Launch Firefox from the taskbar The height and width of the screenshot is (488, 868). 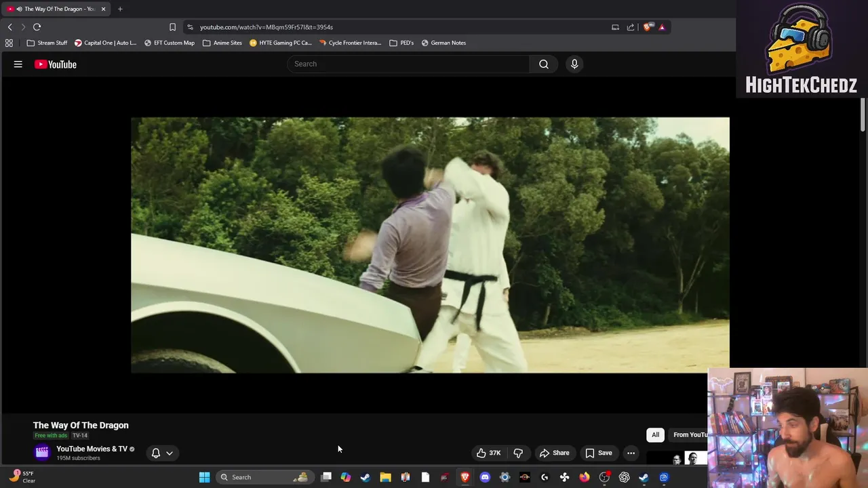click(584, 477)
